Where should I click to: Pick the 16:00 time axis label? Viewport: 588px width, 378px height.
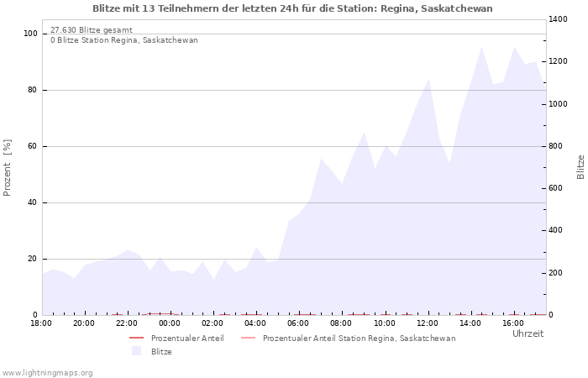click(513, 323)
